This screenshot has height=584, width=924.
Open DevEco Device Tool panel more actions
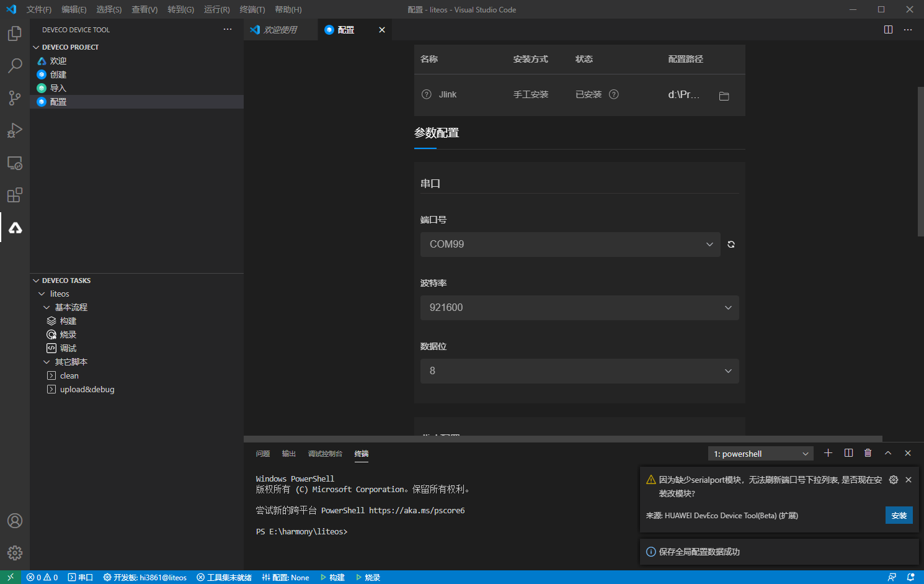[x=228, y=29]
